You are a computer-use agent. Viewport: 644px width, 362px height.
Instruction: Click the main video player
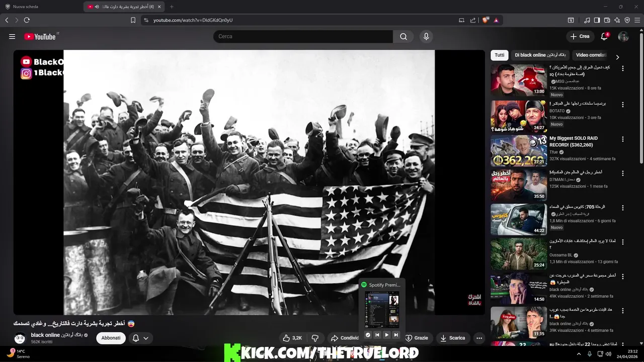249,182
